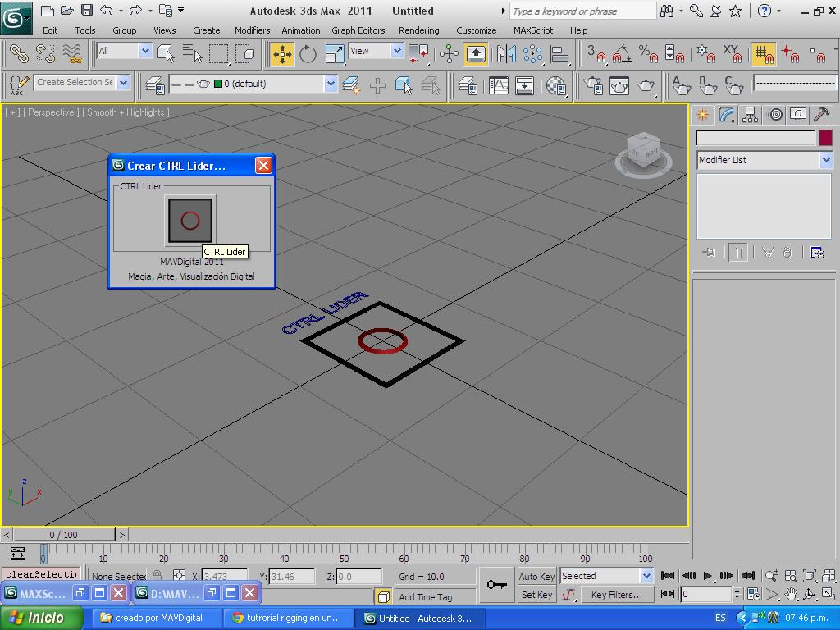840x630 pixels.
Task: Open the Edit menu
Action: click(x=50, y=30)
